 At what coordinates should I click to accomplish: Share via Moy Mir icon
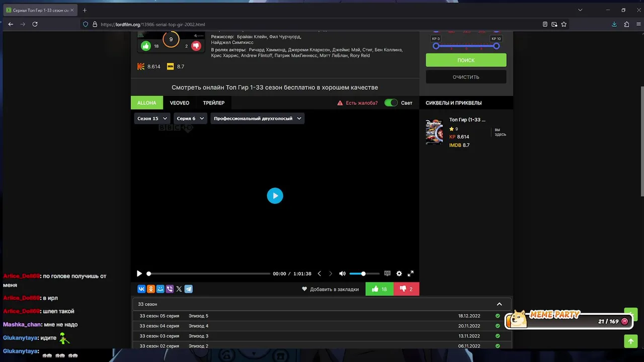(x=160, y=289)
